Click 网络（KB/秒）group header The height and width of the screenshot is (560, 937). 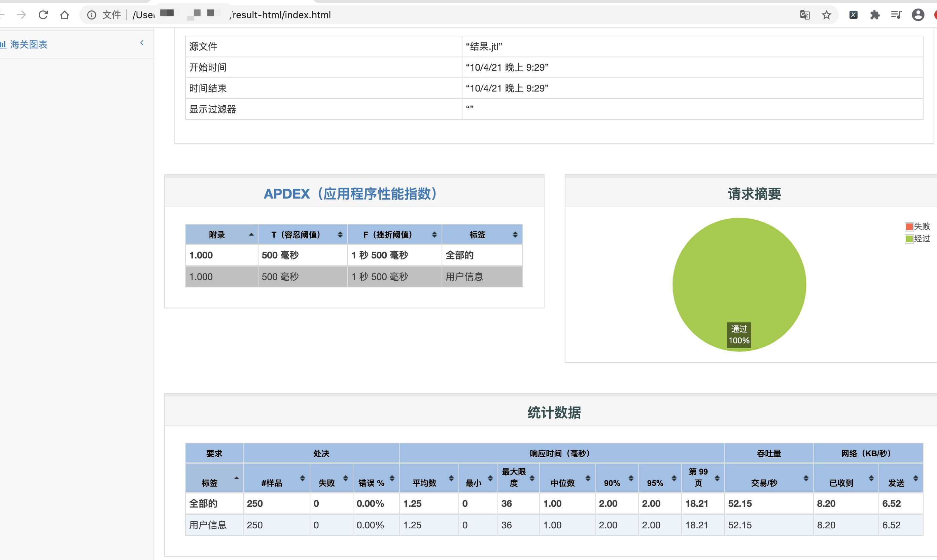[x=868, y=453]
